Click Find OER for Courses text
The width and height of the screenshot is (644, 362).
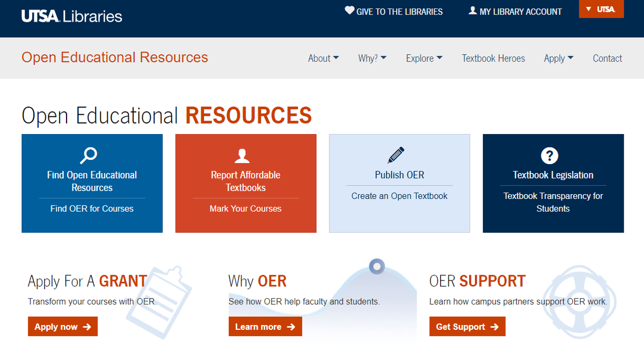[x=92, y=209]
